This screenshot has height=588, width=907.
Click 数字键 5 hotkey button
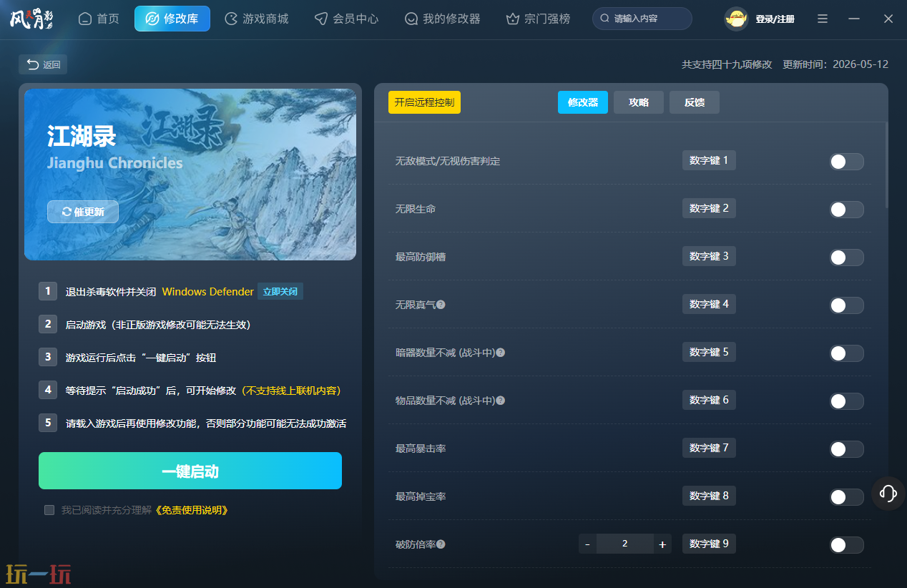pyautogui.click(x=709, y=352)
